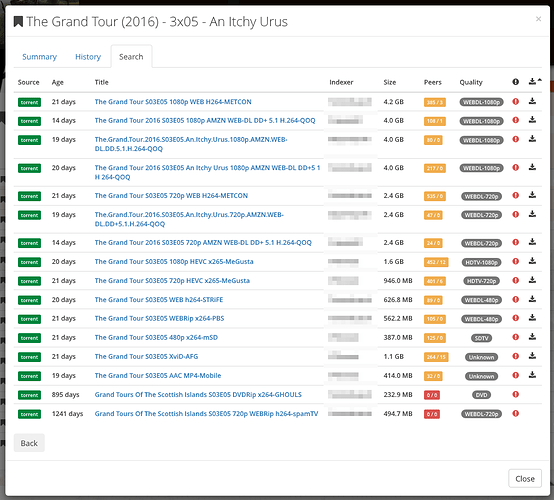The height and width of the screenshot is (500, 554).
Task: Show rejection warning for 1080p WEB H264-METCON
Action: (x=515, y=102)
